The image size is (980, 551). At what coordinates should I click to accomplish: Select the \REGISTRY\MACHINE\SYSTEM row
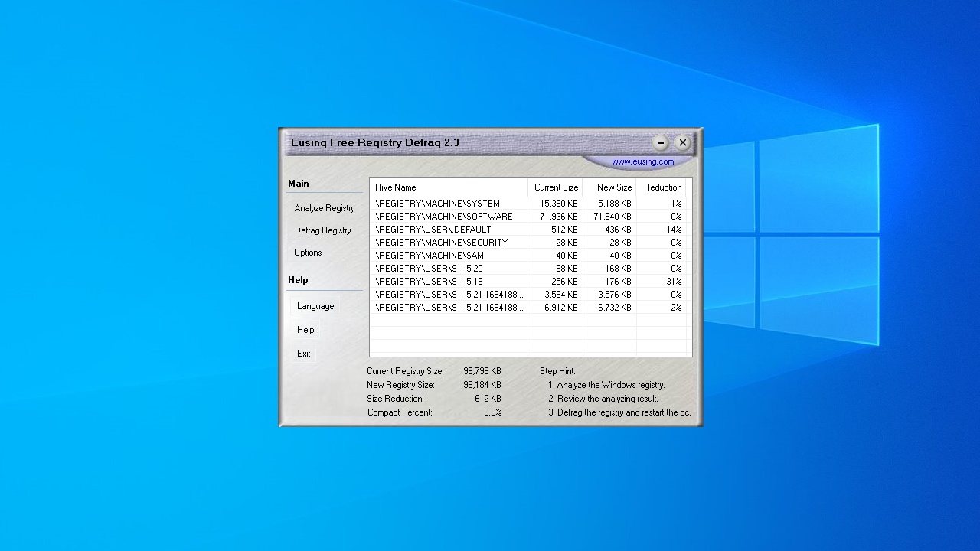pos(528,204)
